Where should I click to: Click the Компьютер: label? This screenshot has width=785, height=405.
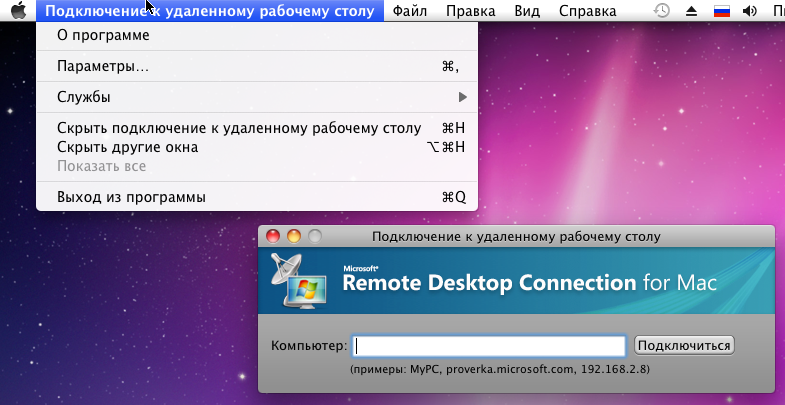[309, 345]
